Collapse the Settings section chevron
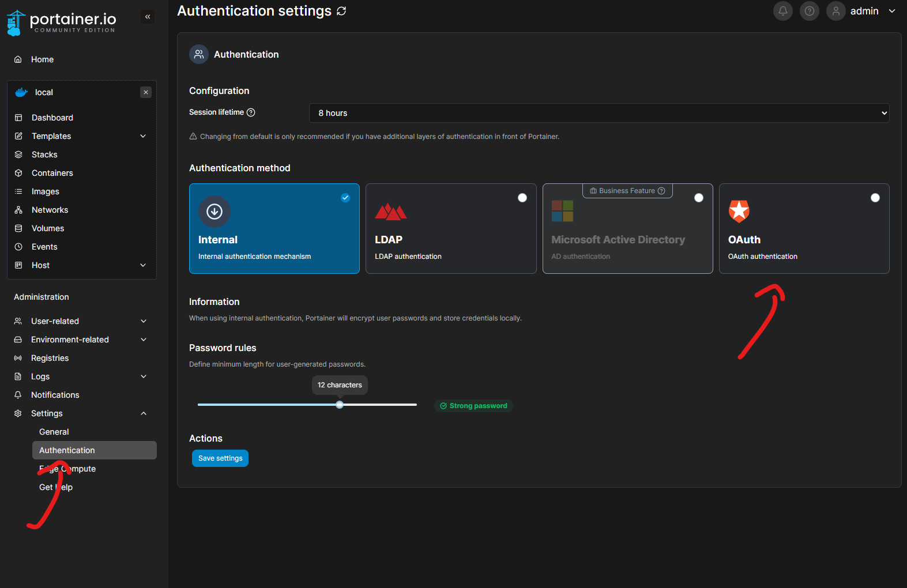 click(144, 413)
